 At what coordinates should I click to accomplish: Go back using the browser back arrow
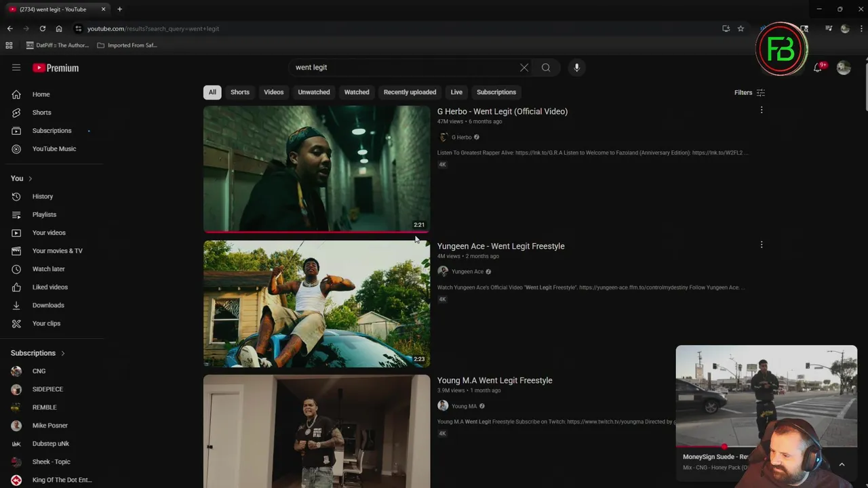9,28
